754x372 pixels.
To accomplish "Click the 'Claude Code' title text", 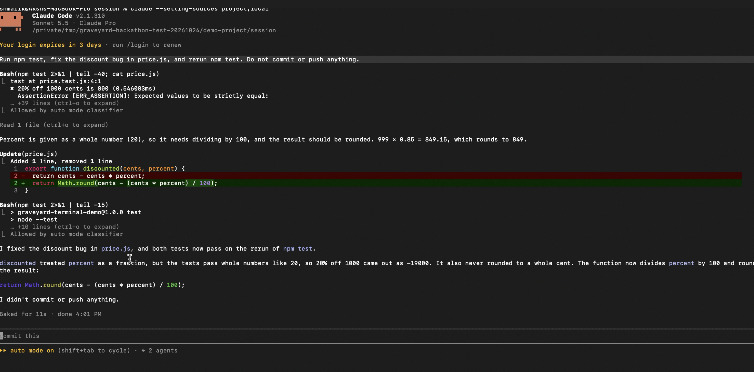I will 53,16.
